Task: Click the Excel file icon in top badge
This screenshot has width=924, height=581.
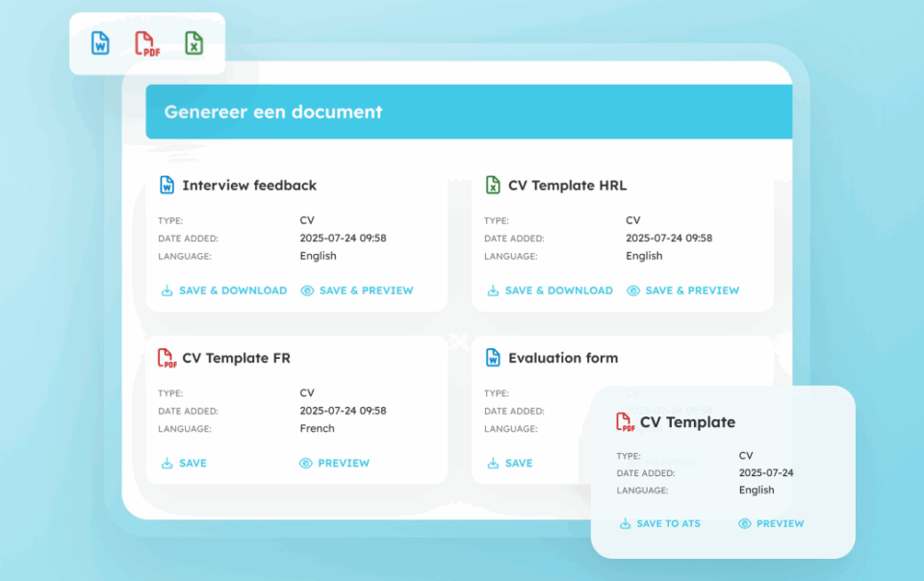Action: 194,43
